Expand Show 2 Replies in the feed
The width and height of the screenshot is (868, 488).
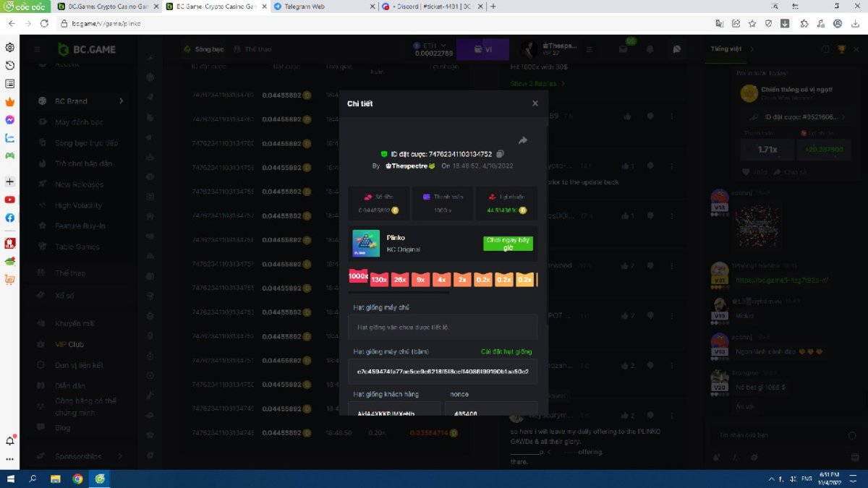click(x=537, y=84)
